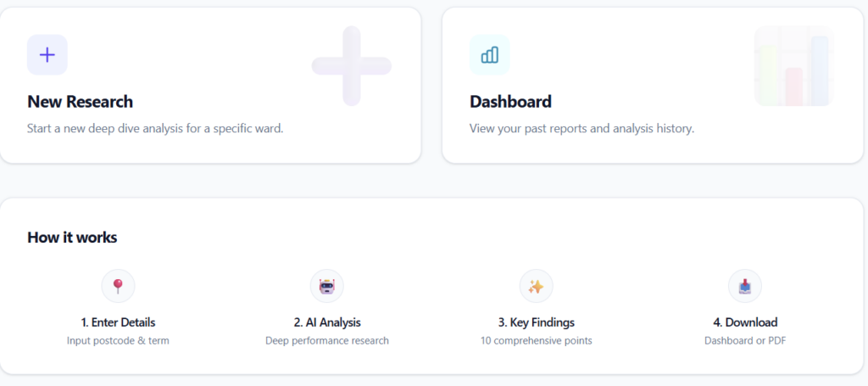Select the "3. Key Findings" step label
Screen dimensions: 868x386
tap(536, 322)
